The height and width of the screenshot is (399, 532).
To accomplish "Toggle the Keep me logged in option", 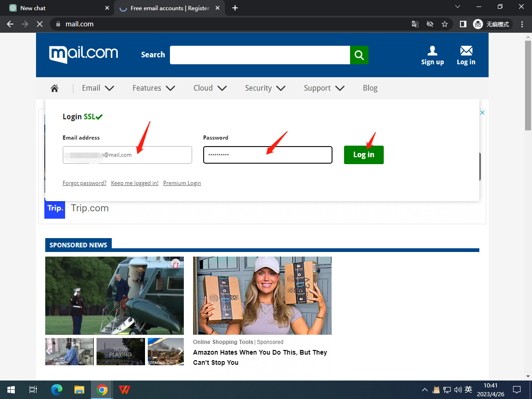I will pyautogui.click(x=134, y=183).
